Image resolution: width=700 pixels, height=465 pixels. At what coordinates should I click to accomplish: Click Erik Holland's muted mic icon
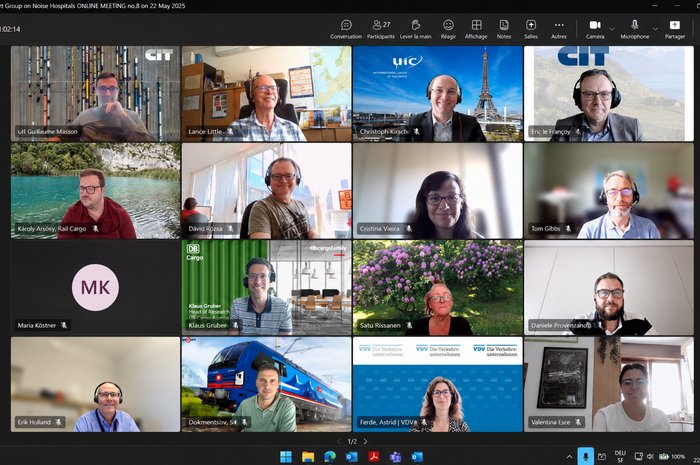(x=58, y=422)
